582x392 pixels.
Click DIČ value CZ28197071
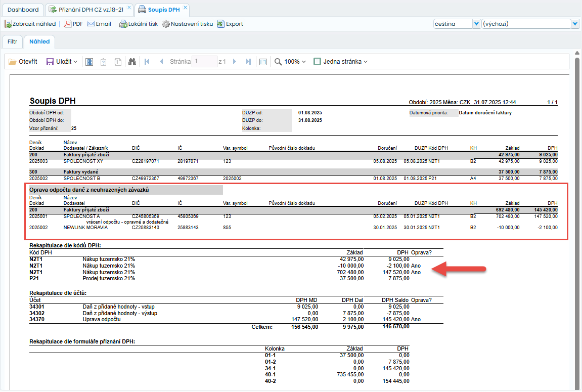tap(146, 161)
